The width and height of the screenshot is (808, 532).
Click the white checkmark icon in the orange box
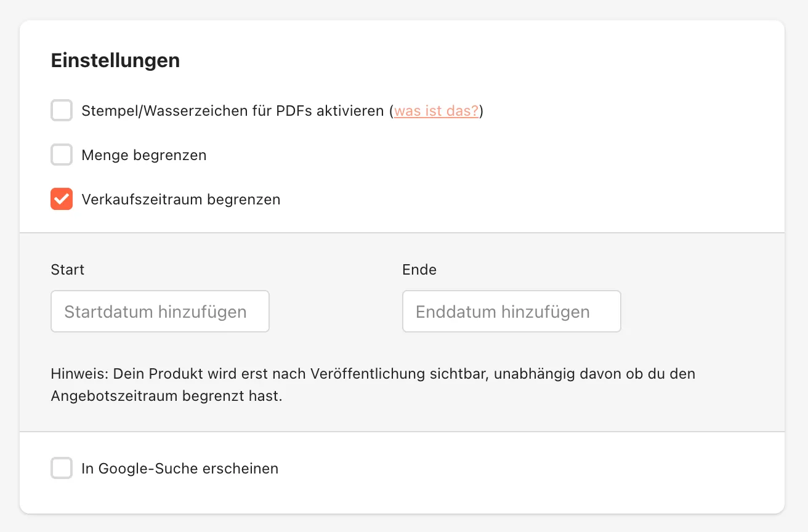click(x=62, y=199)
